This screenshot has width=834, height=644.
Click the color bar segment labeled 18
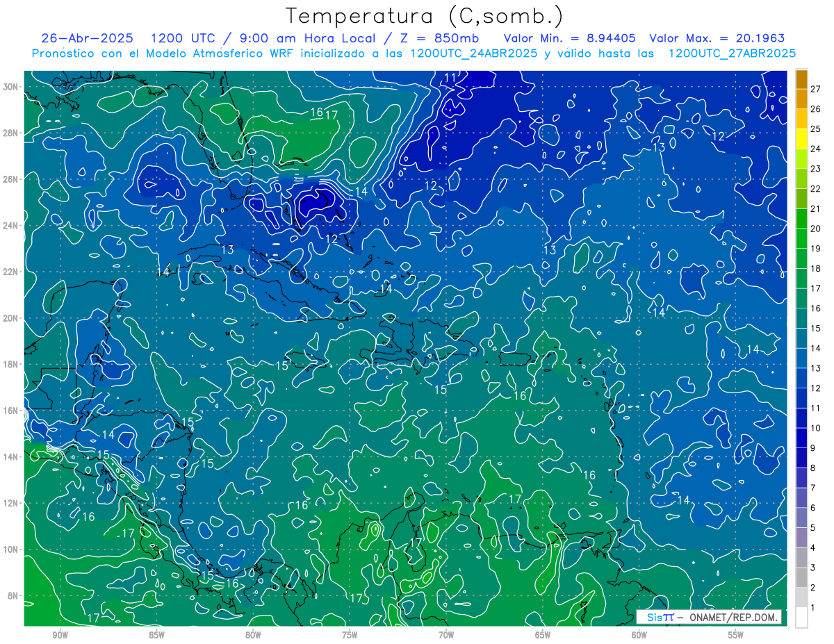pyautogui.click(x=801, y=259)
